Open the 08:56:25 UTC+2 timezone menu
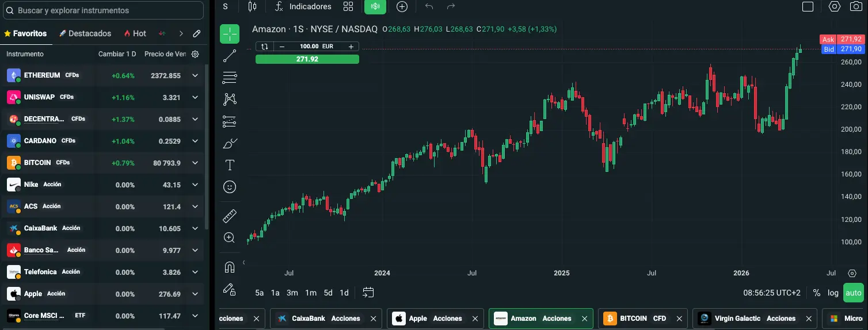The height and width of the screenshot is (330, 868). 772,293
